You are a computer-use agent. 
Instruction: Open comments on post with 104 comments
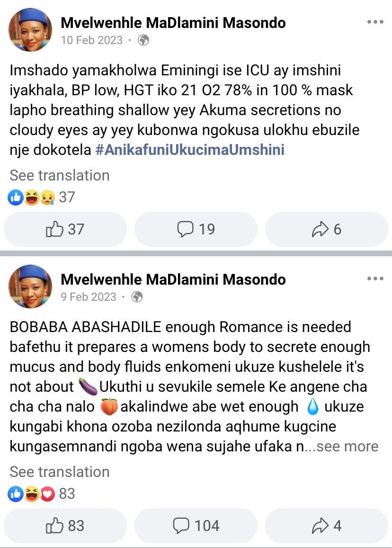(x=196, y=526)
